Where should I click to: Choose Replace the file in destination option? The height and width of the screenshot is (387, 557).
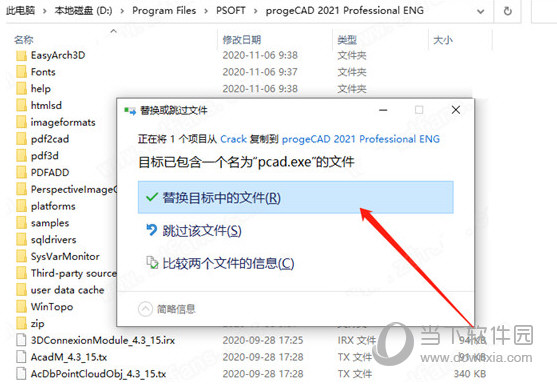pos(296,197)
